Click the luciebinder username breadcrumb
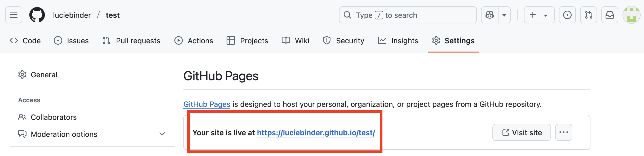The height and width of the screenshot is (156, 644). coord(72,15)
